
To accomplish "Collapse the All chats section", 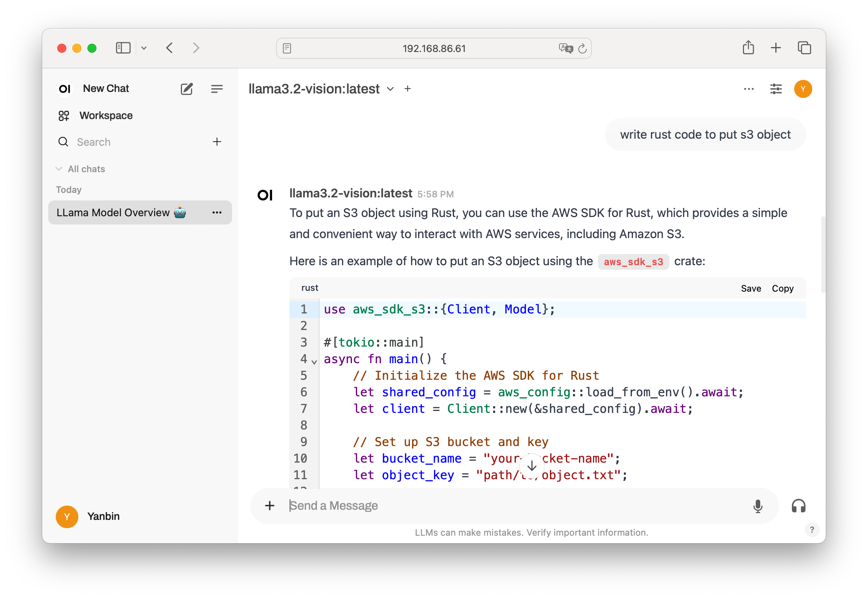I will coord(59,169).
